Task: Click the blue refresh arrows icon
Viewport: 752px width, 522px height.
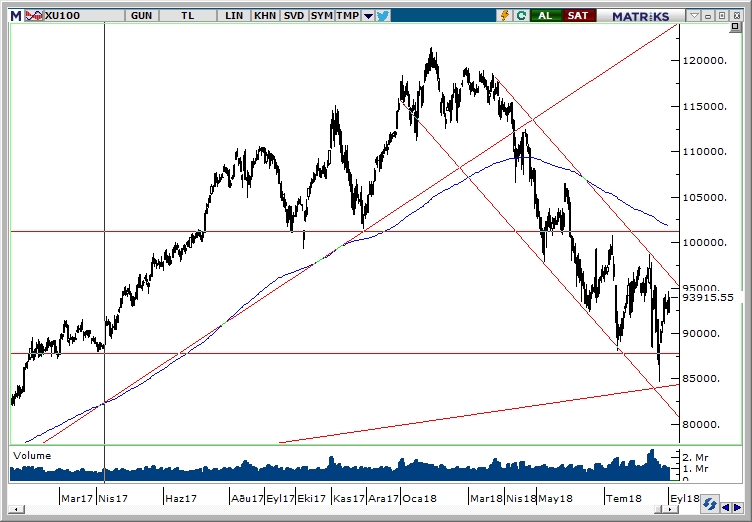Action: [x=710, y=505]
